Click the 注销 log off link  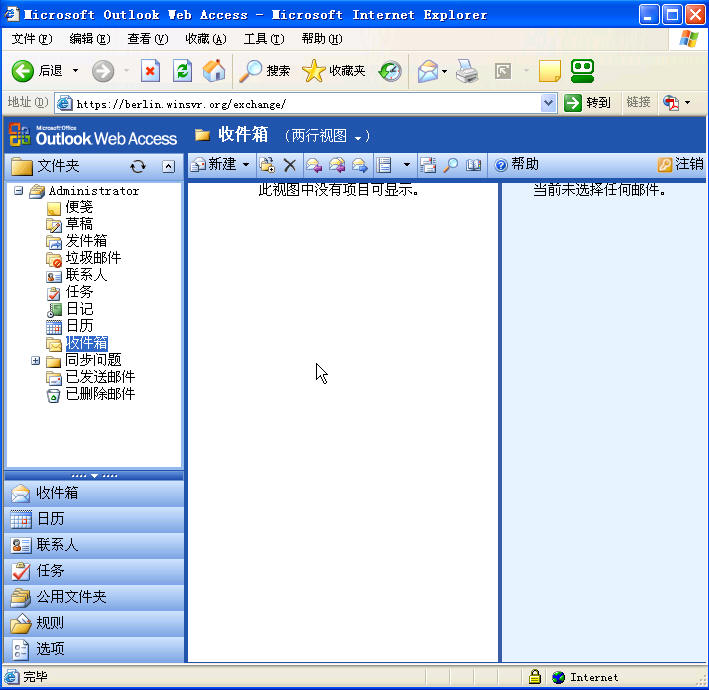[x=681, y=165]
